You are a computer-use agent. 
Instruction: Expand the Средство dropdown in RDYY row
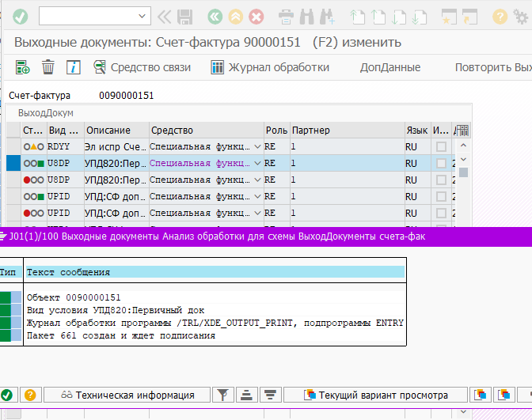257,147
